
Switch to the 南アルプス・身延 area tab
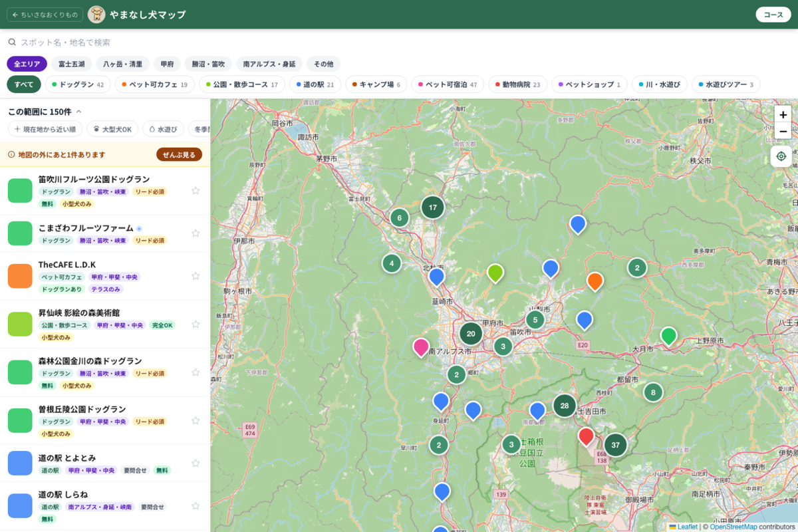[269, 64]
